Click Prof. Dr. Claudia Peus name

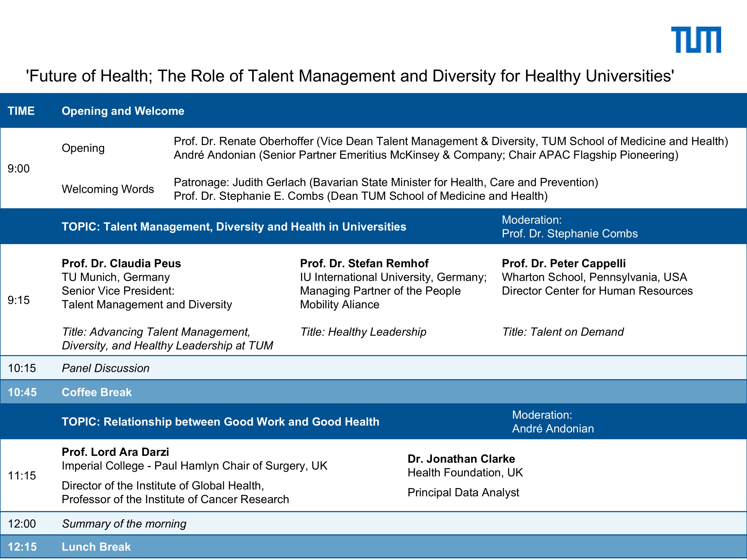[121, 263]
